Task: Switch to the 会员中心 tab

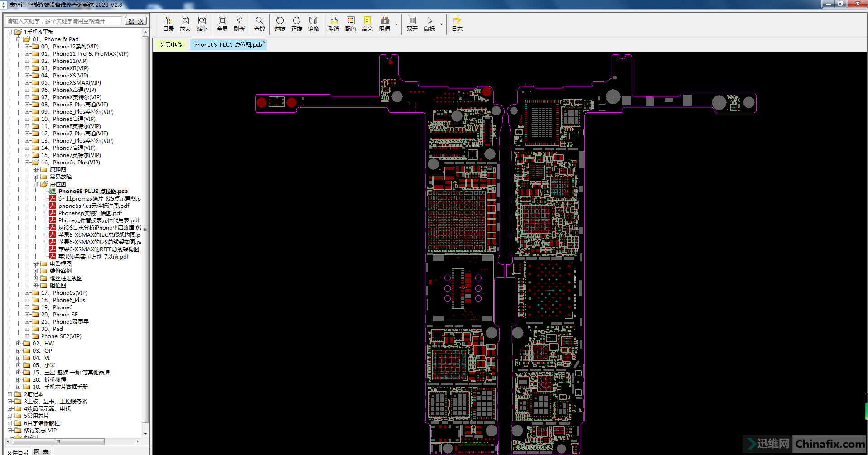Action: tap(171, 45)
